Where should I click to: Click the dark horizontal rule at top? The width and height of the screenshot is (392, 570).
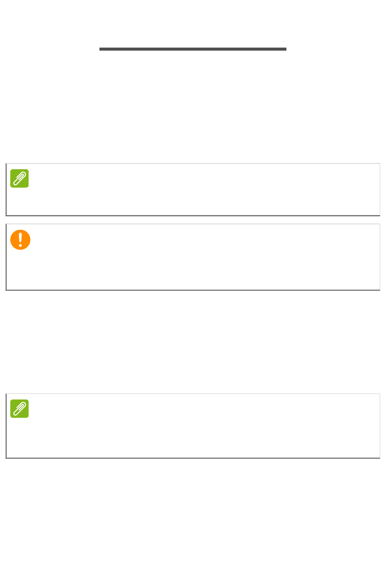[193, 49]
